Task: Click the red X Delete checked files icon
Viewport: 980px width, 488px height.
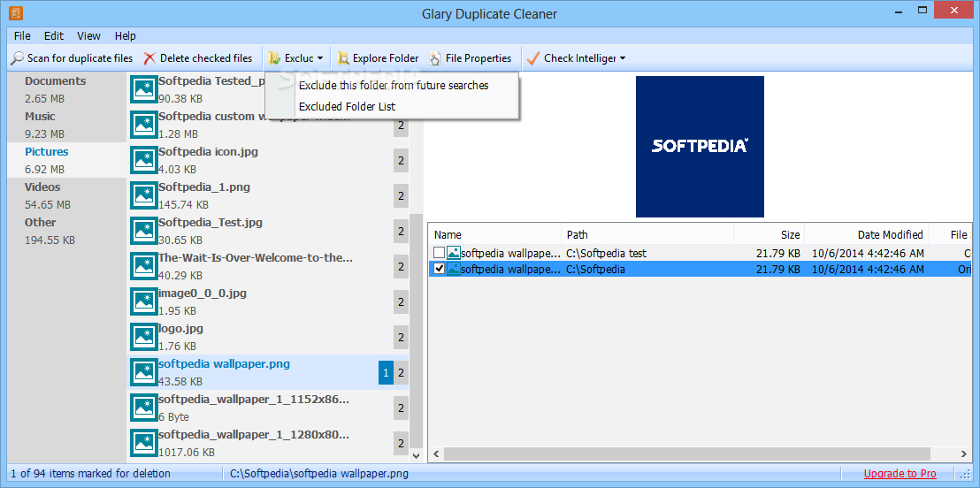Action: click(x=149, y=58)
